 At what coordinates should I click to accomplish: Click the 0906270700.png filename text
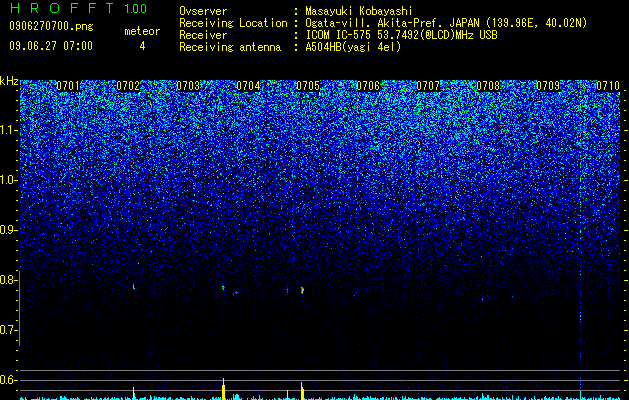pyautogui.click(x=51, y=27)
